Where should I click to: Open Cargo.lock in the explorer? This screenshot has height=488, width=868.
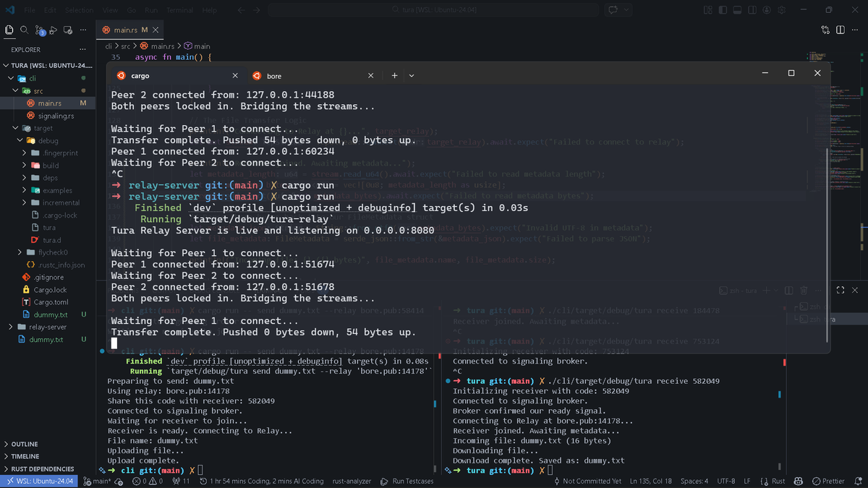click(48, 289)
